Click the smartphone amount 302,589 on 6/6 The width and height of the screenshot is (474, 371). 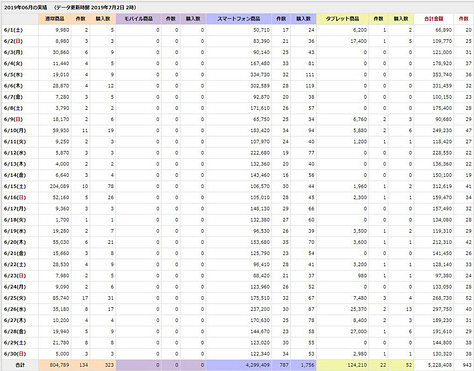[x=260, y=86]
